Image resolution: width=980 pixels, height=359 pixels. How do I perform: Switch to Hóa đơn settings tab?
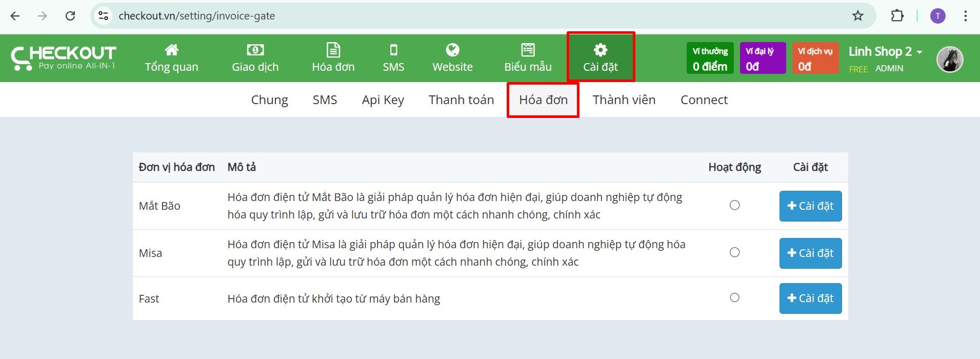pyautogui.click(x=543, y=100)
